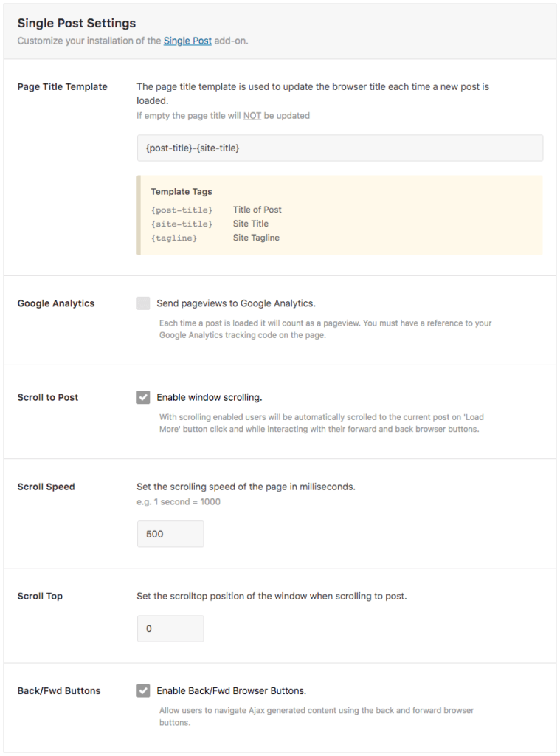Image resolution: width=560 pixels, height=756 pixels.
Task: Click inside the Page Title Template field
Action: (339, 148)
